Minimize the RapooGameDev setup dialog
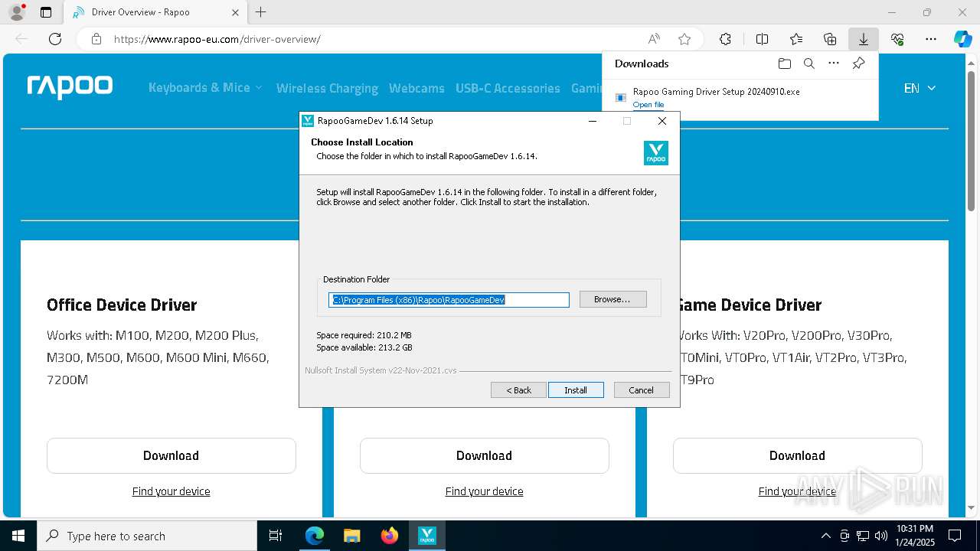 592,121
